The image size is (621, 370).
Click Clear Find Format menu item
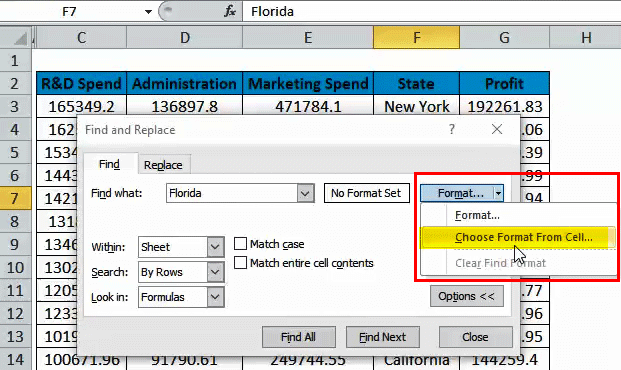(519, 263)
